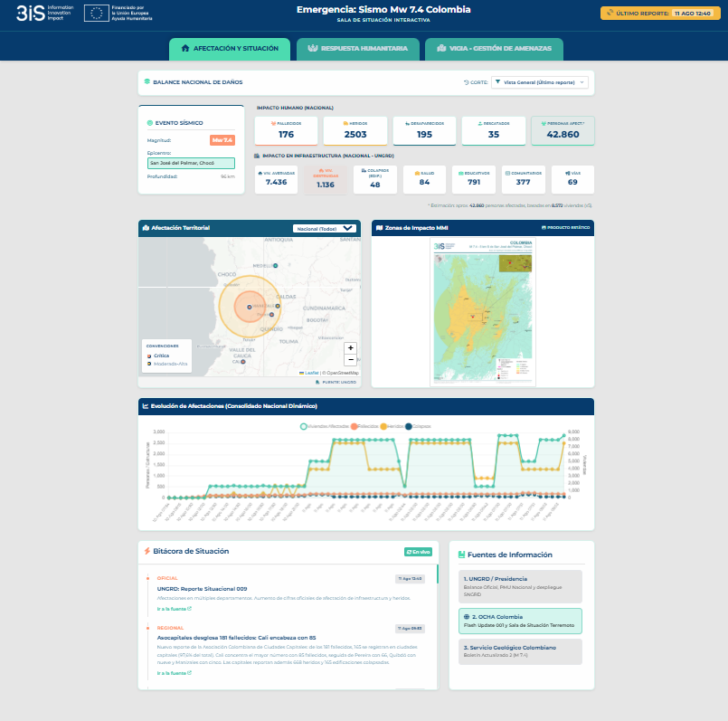
Task: Click the Último Reporte timestamp badge
Action: point(660,13)
